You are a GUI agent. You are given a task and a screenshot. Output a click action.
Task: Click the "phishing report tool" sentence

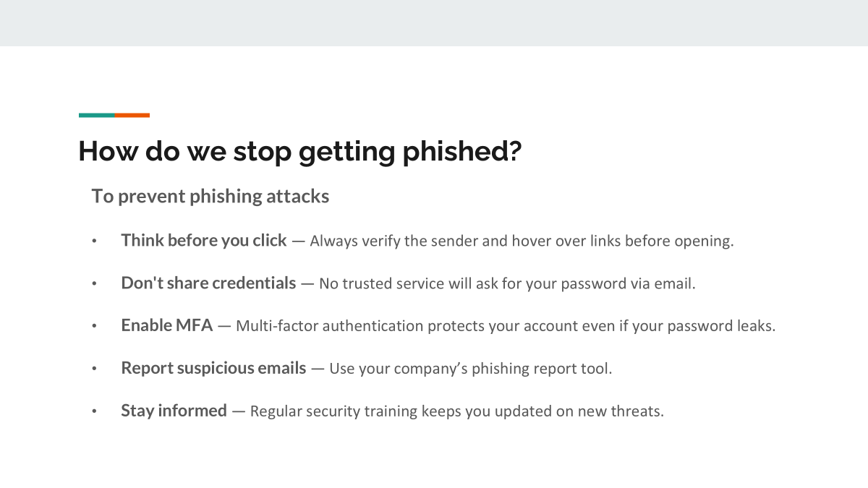coord(470,369)
